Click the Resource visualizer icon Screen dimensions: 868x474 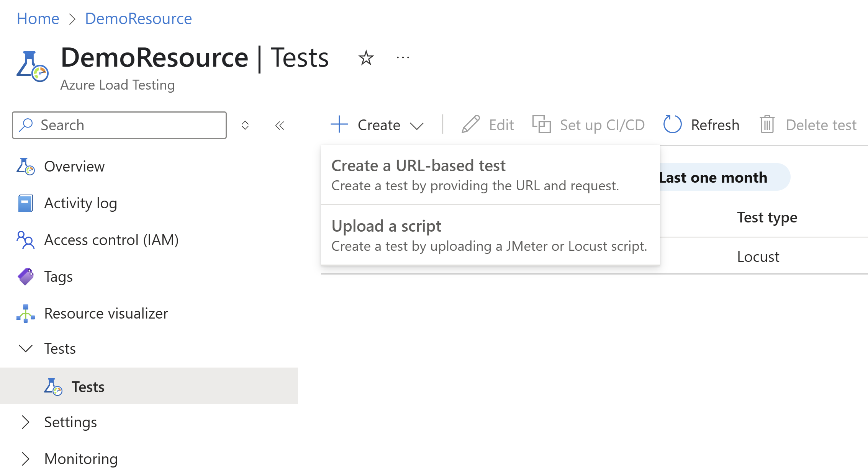(x=26, y=313)
